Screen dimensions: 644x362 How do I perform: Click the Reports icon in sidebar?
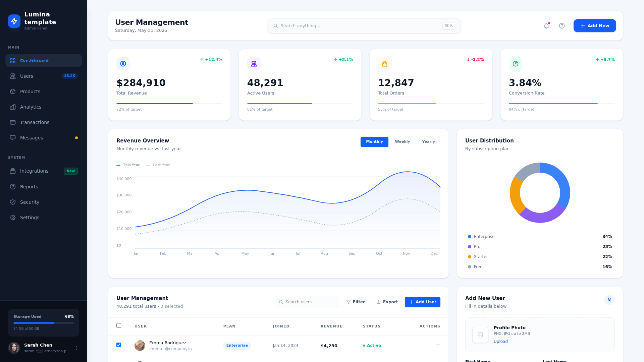[x=13, y=187]
